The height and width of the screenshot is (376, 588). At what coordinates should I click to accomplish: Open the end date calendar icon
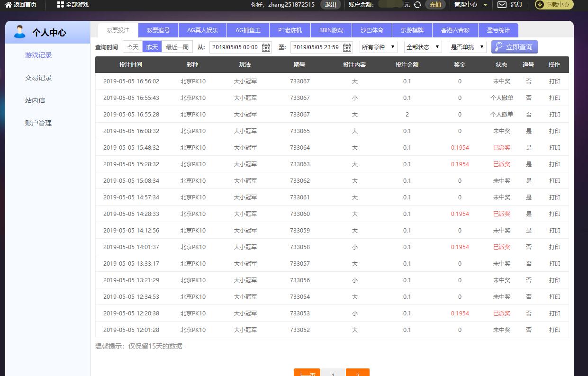click(x=347, y=47)
